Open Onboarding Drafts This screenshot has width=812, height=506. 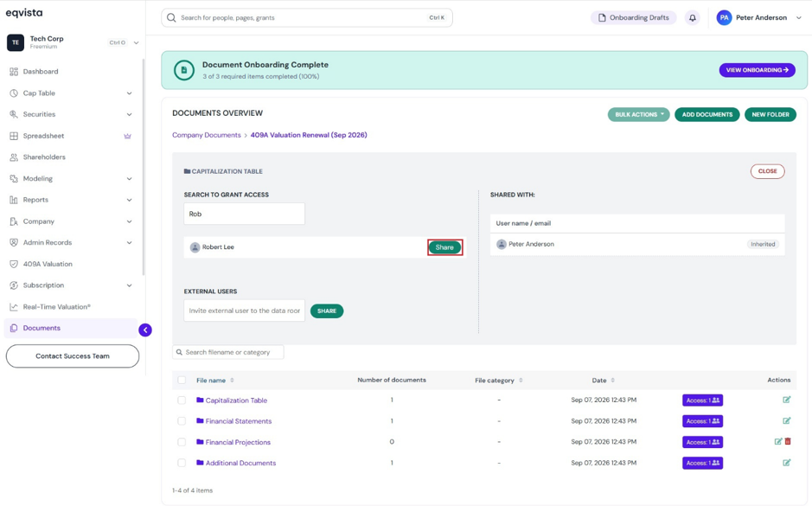pyautogui.click(x=633, y=17)
